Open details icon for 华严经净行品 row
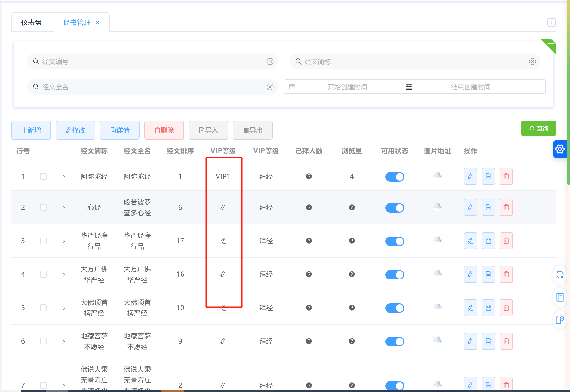The width and height of the screenshot is (570, 392). (488, 241)
